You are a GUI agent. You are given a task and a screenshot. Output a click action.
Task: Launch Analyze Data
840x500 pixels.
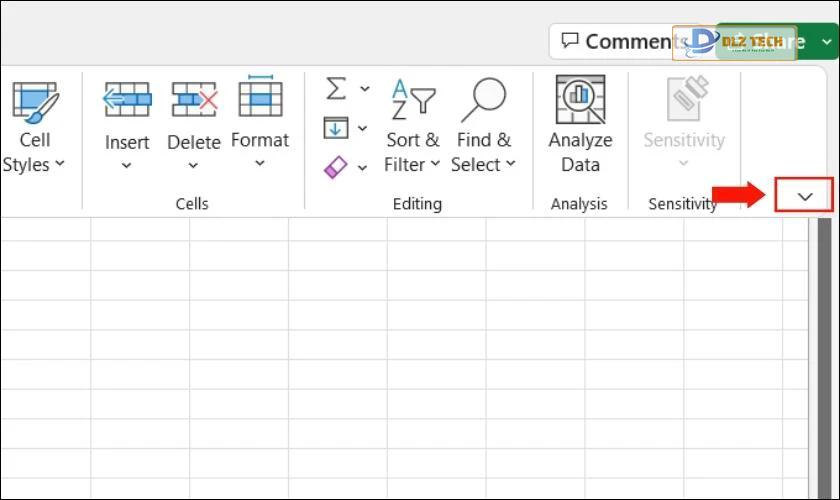580,124
